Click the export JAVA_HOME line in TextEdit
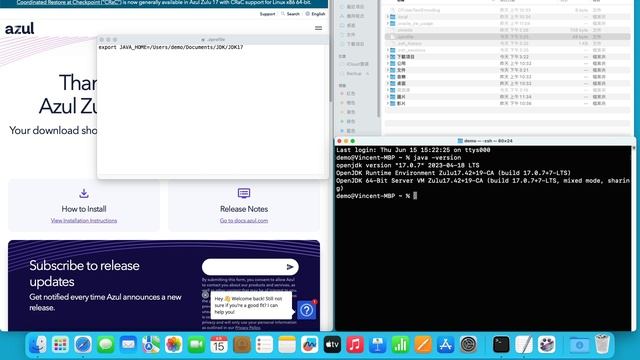This screenshot has height=360, width=640. click(171, 47)
